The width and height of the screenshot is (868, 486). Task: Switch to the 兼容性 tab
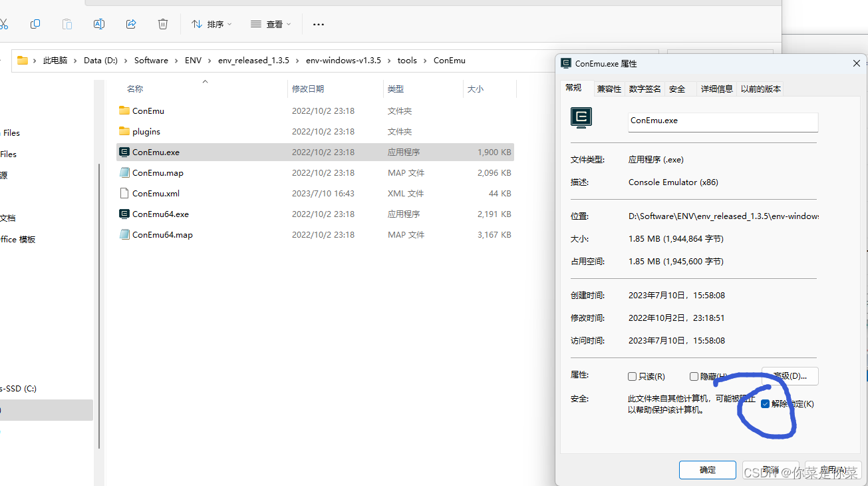(x=609, y=89)
